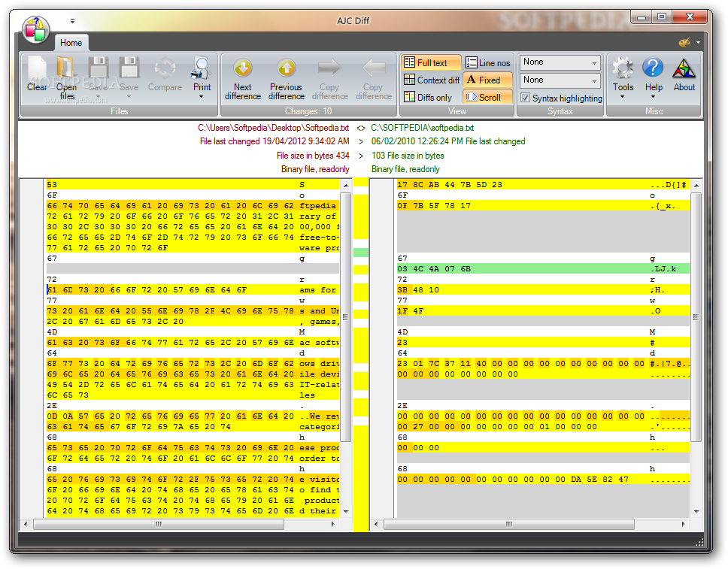The image size is (728, 569).
Task: Open the first None syntax dropdown
Action: click(560, 62)
